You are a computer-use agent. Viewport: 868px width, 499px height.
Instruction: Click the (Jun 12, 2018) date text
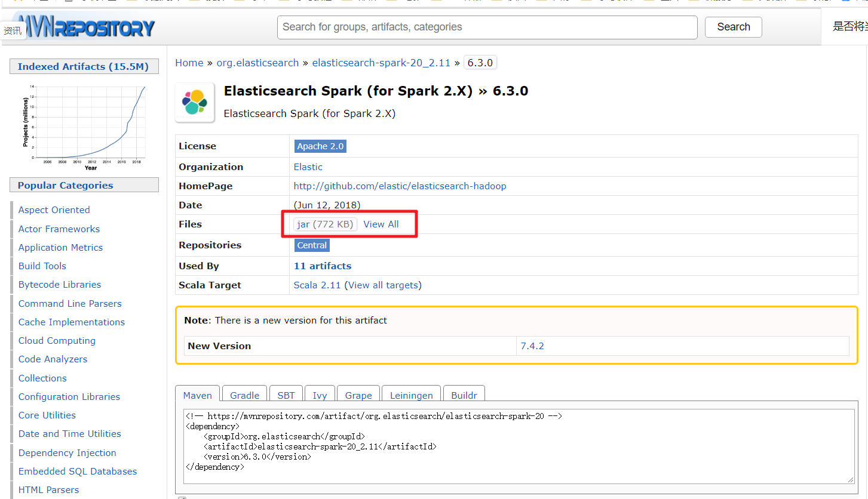(327, 205)
